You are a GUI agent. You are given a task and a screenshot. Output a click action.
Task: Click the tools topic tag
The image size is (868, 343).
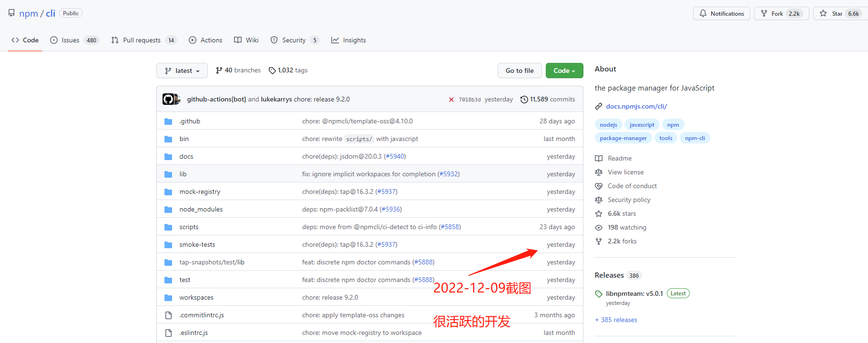[x=666, y=138]
